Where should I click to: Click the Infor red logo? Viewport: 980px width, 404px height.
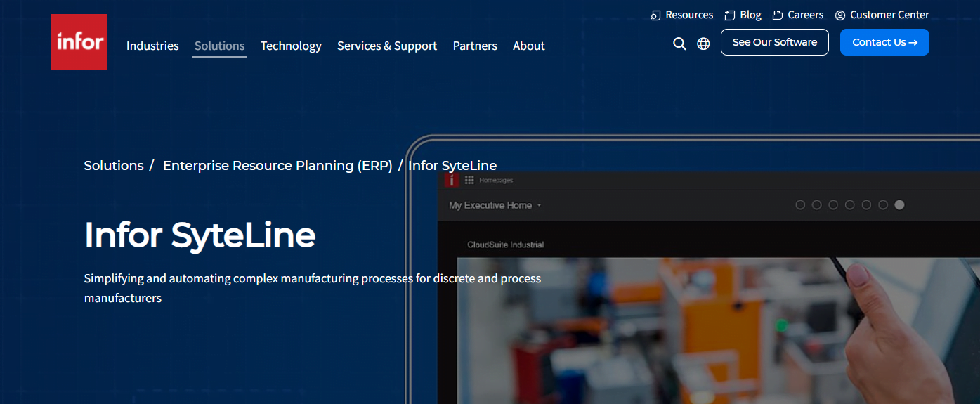pos(79,42)
